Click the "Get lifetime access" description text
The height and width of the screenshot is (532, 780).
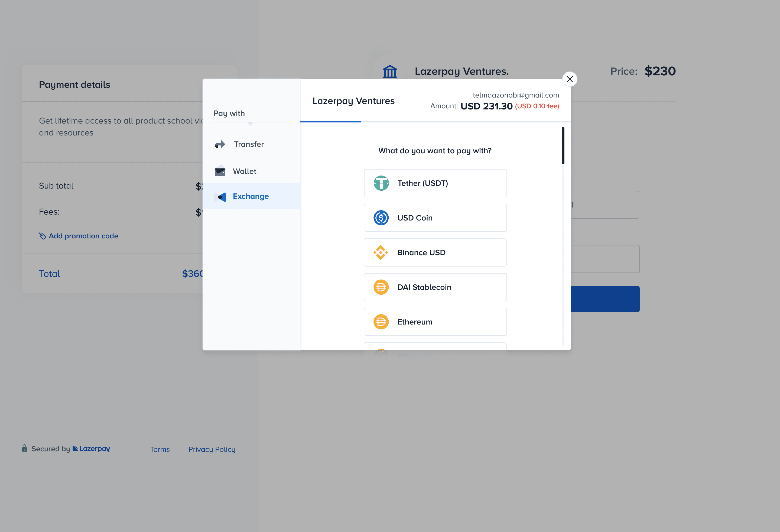(x=121, y=127)
